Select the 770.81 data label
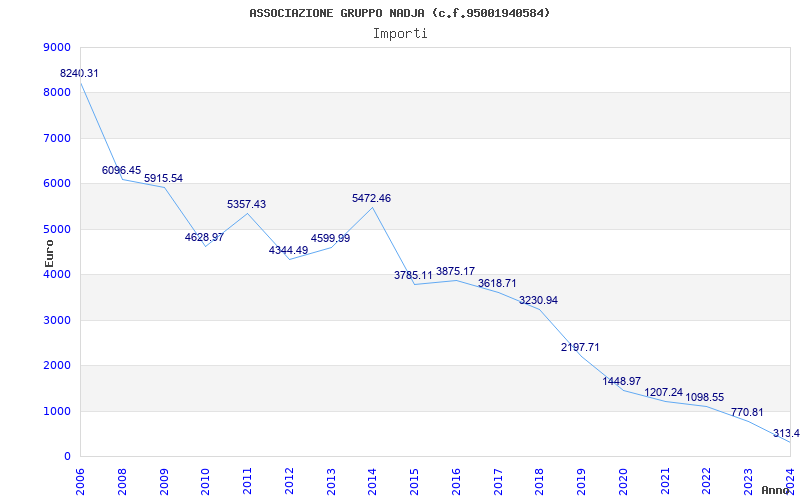The image size is (800, 500). tap(747, 412)
